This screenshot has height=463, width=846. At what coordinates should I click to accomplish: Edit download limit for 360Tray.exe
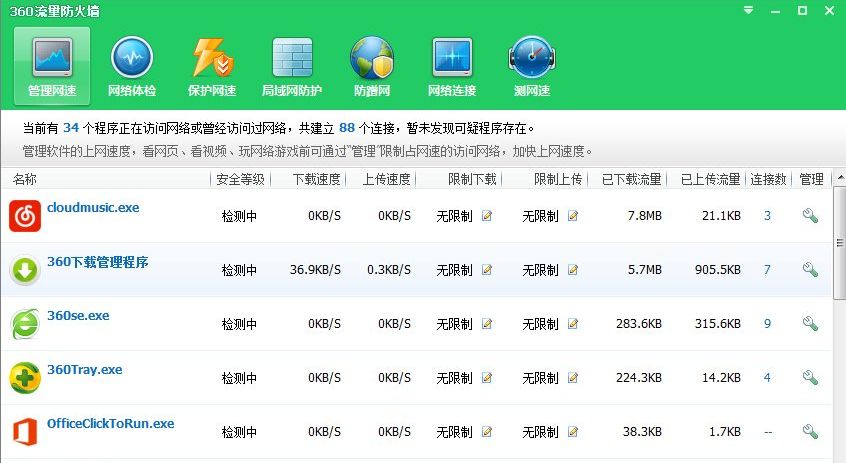tap(487, 378)
